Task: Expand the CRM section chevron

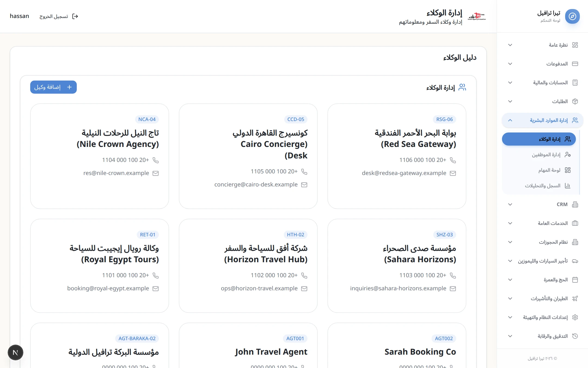Action: [x=510, y=204]
